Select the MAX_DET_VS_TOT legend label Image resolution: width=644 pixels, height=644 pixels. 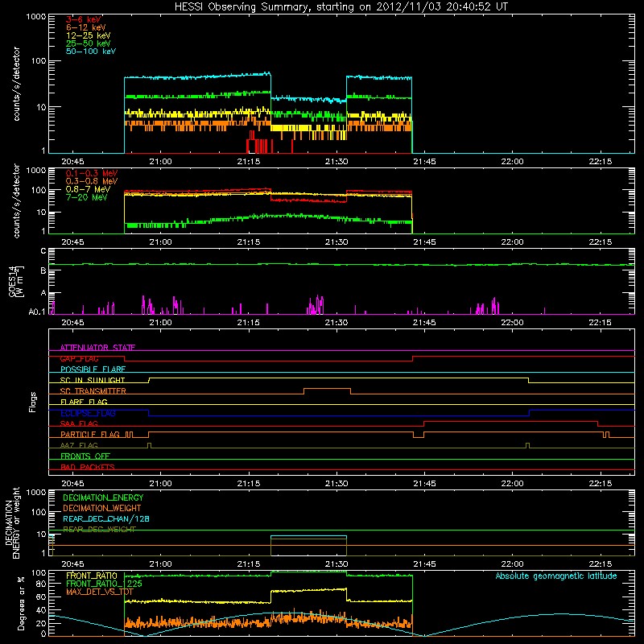(x=100, y=592)
